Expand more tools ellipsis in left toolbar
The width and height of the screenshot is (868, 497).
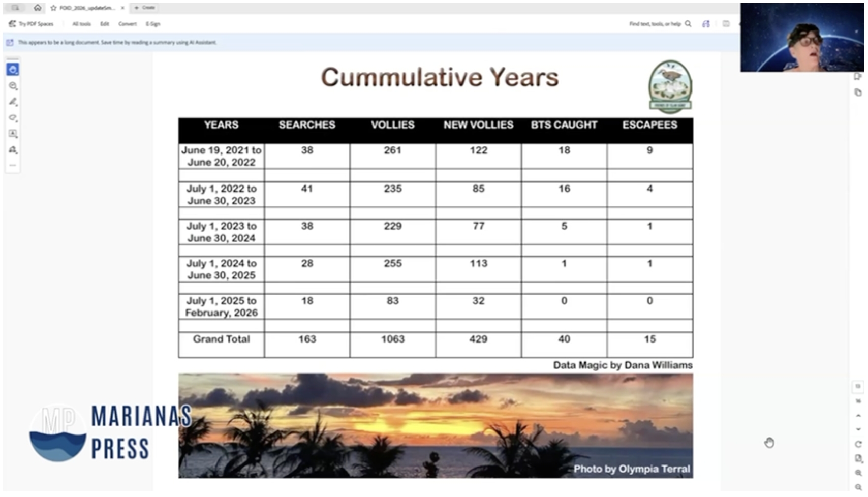pos(13,165)
